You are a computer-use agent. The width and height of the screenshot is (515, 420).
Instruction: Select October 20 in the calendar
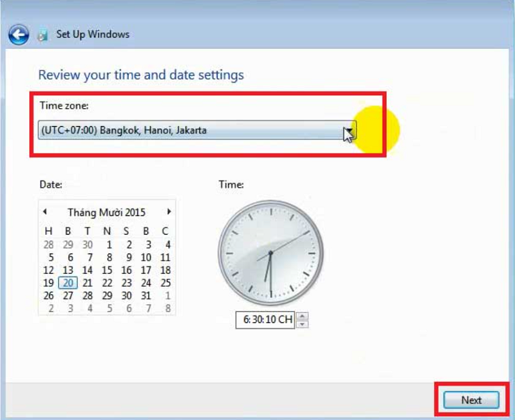pyautogui.click(x=68, y=283)
